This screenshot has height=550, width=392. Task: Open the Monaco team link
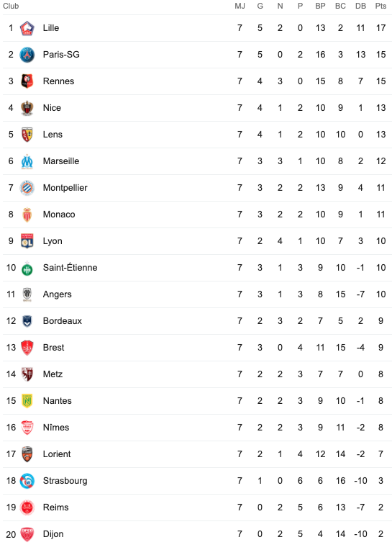[x=59, y=215]
